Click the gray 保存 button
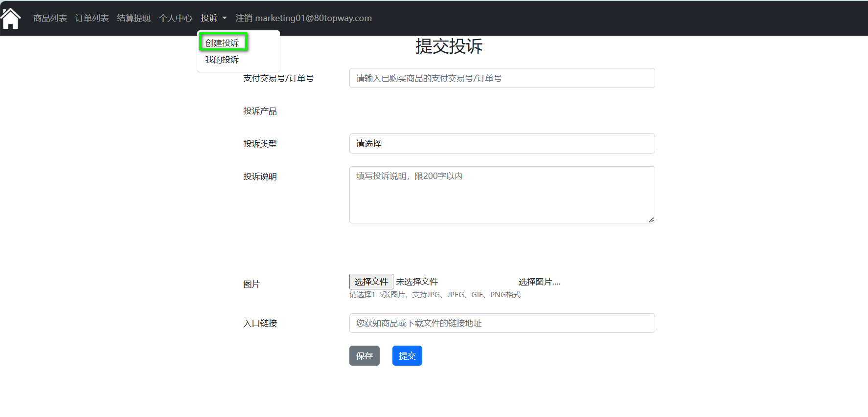The width and height of the screenshot is (868, 417). [x=364, y=356]
